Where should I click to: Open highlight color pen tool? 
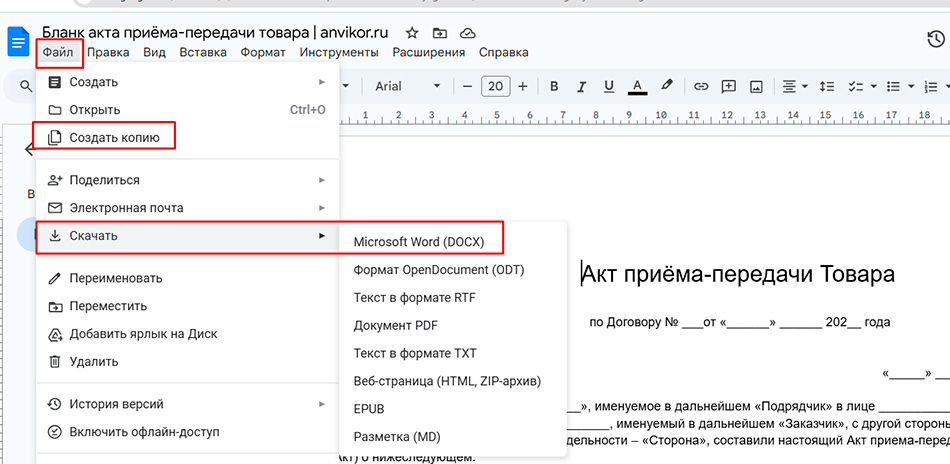(x=666, y=86)
